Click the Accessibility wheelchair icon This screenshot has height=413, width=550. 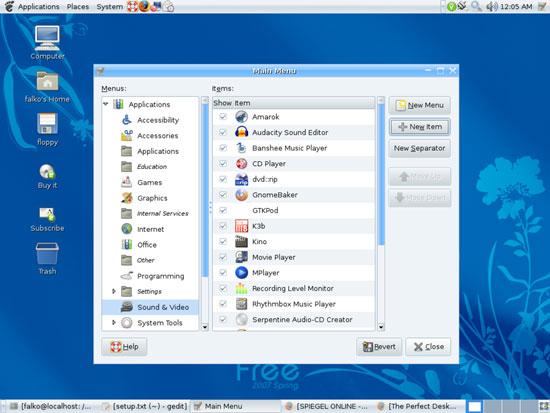pos(127,120)
